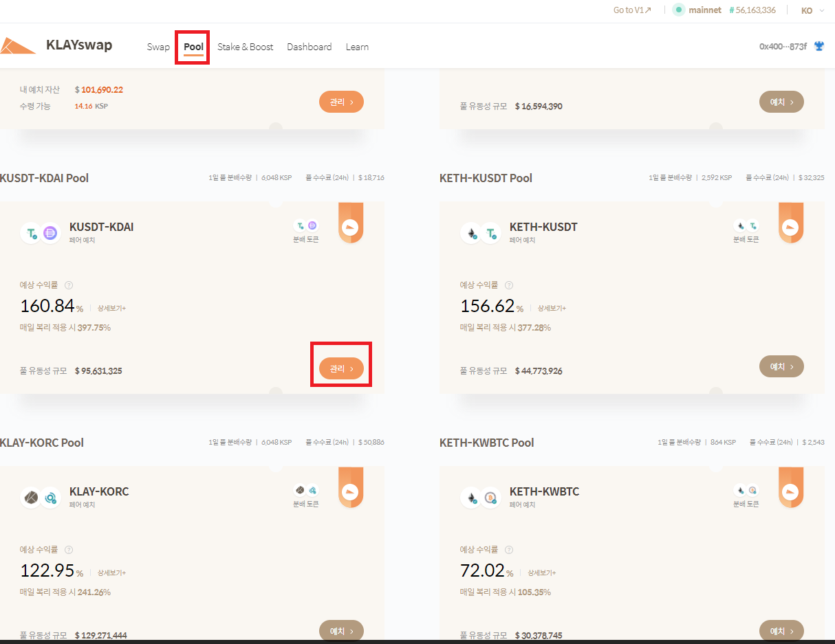Click yield help icon in KLAY-KORC card
The height and width of the screenshot is (644, 835).
69,550
